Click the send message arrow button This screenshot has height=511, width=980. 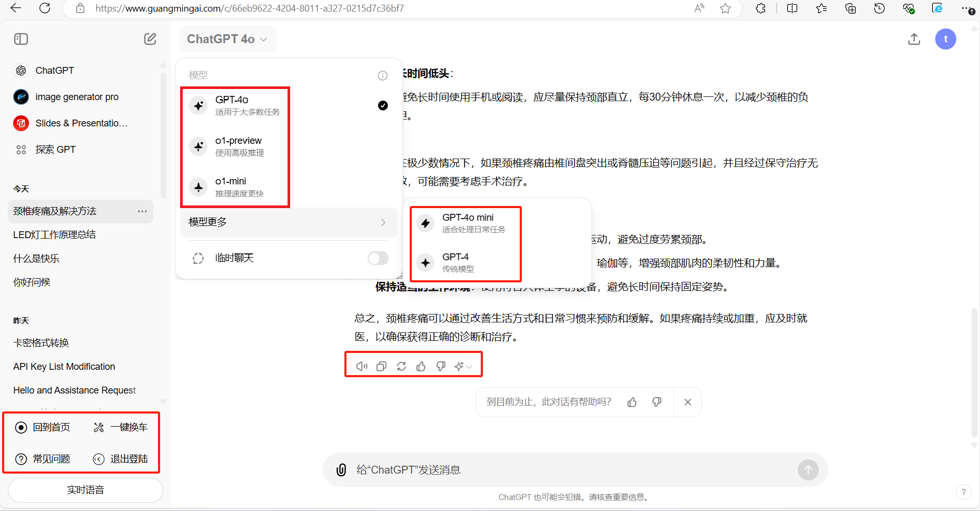808,470
